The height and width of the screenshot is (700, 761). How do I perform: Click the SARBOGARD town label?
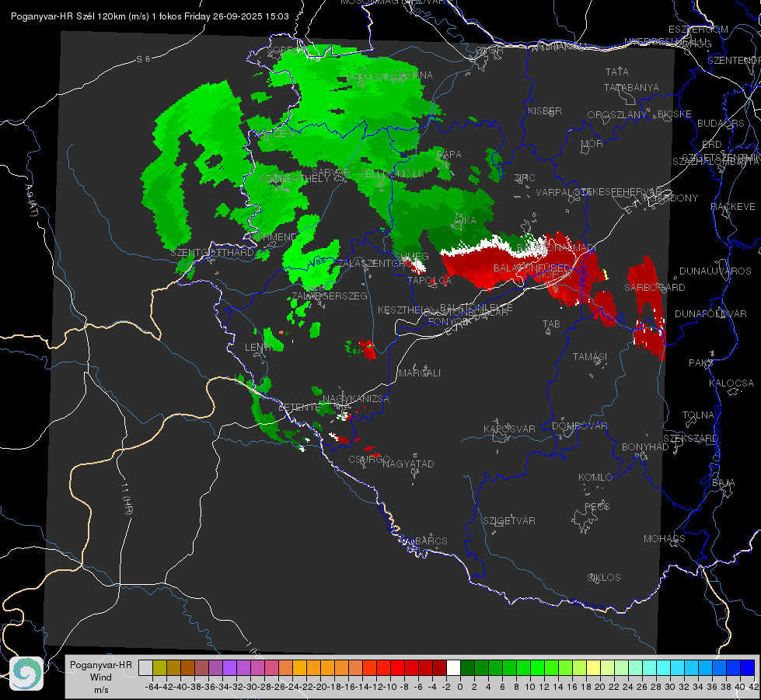655,288
